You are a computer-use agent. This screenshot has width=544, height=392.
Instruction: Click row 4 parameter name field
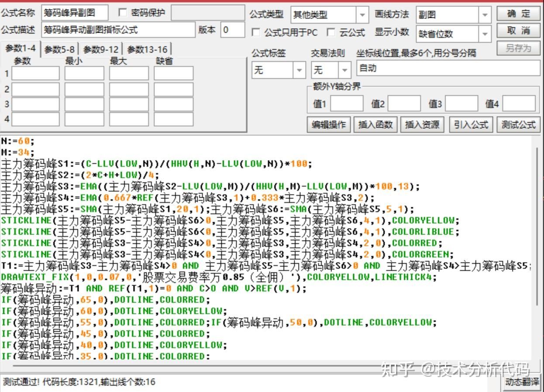(35, 119)
